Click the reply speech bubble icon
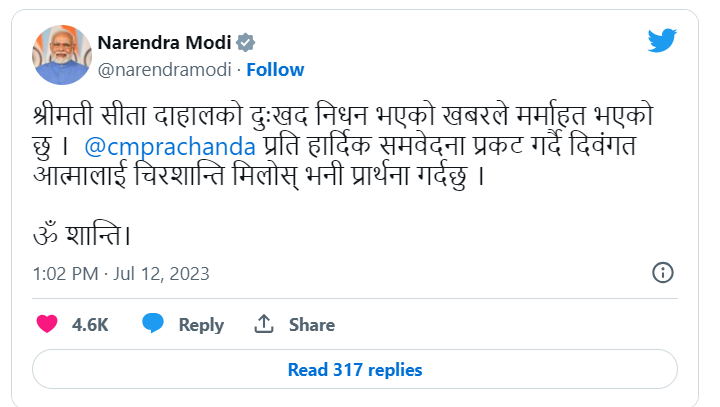The width and height of the screenshot is (720, 407). [153, 324]
